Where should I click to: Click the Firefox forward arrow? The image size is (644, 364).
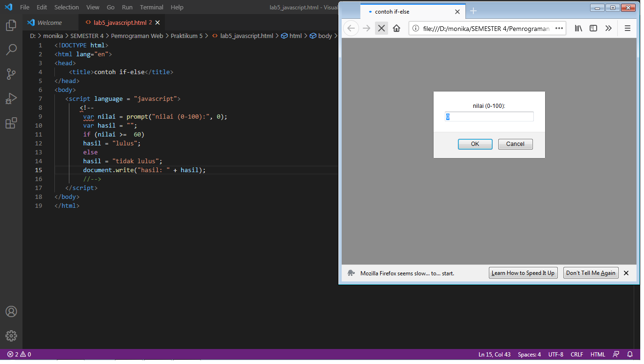point(367,28)
